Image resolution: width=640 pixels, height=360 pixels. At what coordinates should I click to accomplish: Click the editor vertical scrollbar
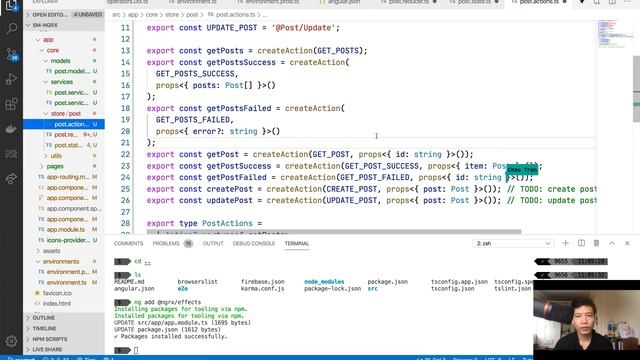click(636, 89)
